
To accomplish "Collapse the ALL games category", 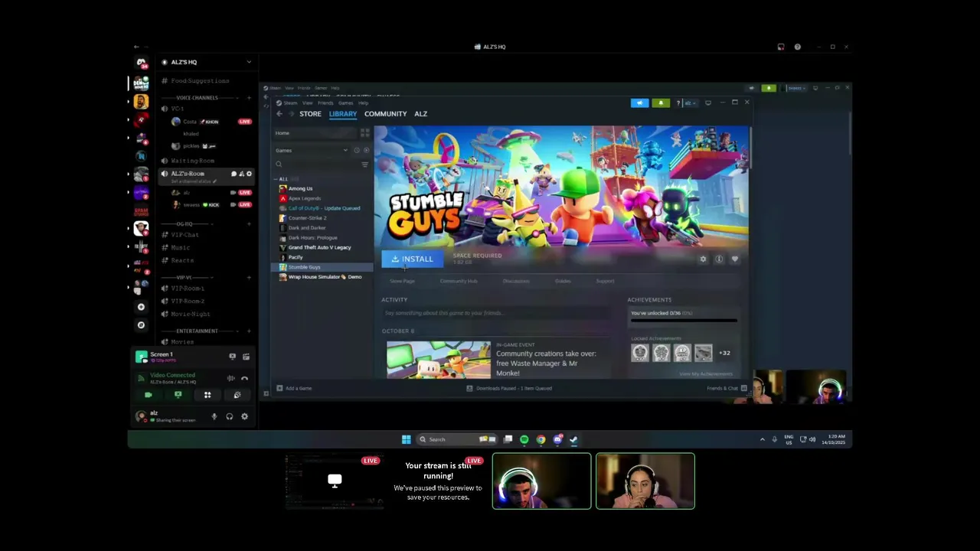I will [283, 179].
